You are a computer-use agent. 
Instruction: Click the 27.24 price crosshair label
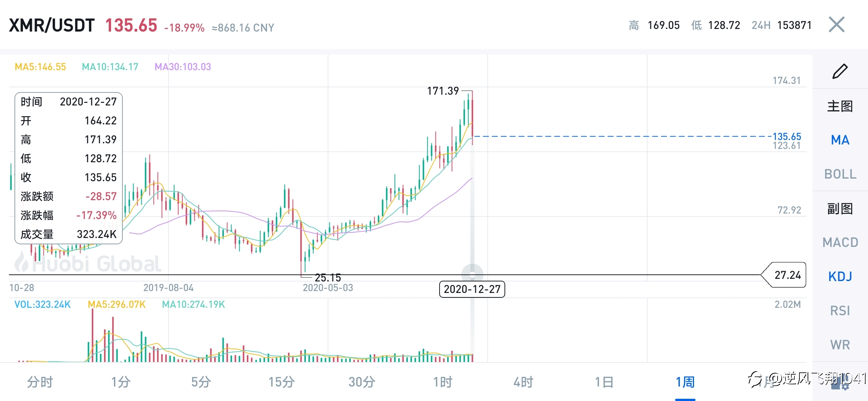pos(783,275)
